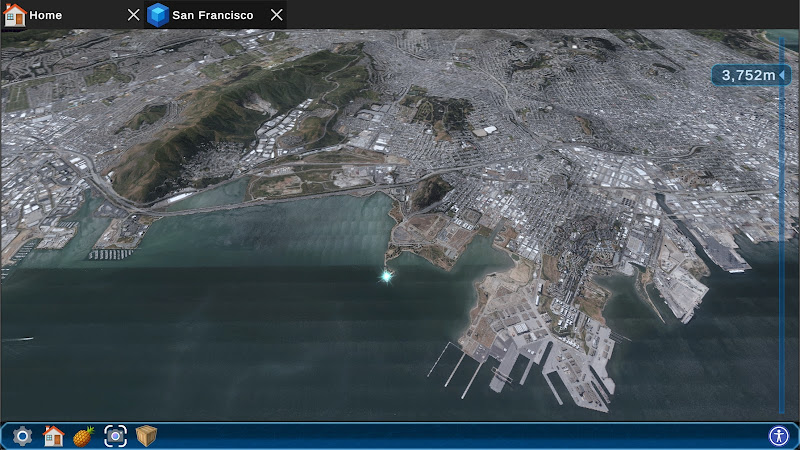Open the wooden crate package icon
800x450 pixels.
click(146, 436)
